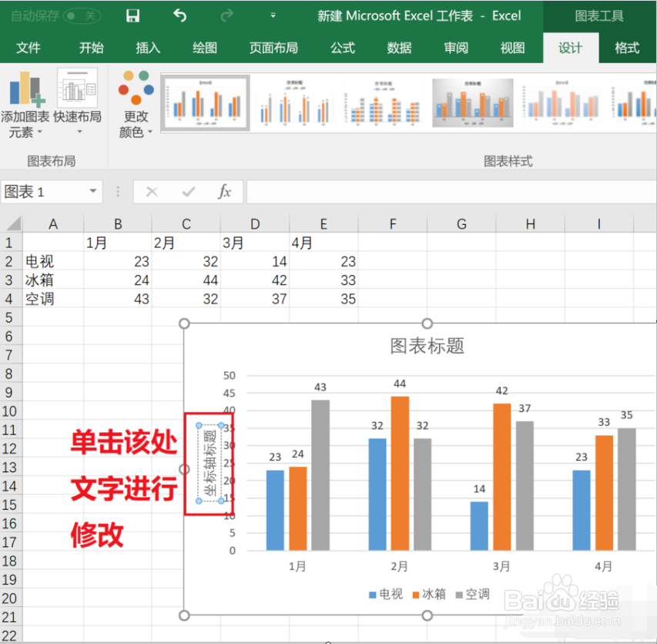The height and width of the screenshot is (644, 657).
Task: Click the confirm checkmark in formula bar
Action: 189,192
